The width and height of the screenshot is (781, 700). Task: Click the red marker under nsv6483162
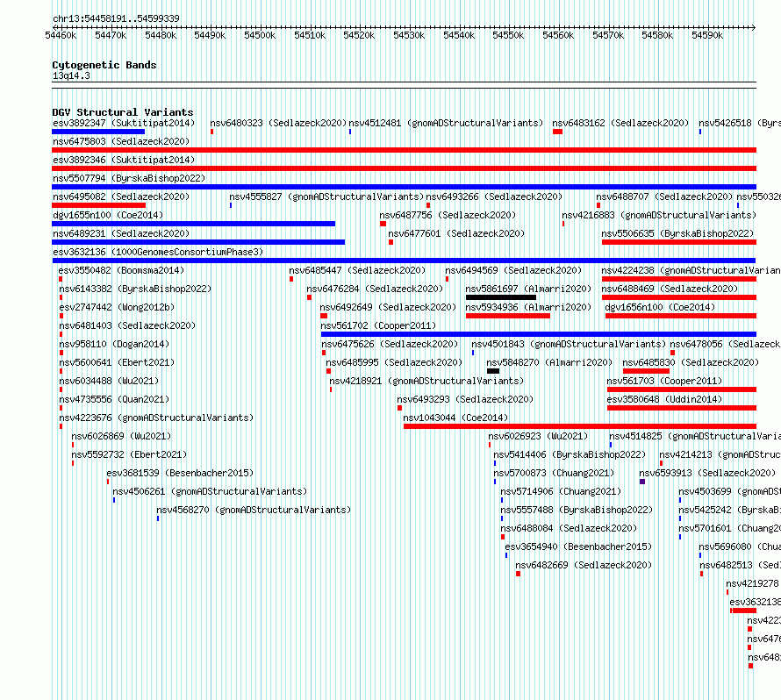(x=557, y=132)
